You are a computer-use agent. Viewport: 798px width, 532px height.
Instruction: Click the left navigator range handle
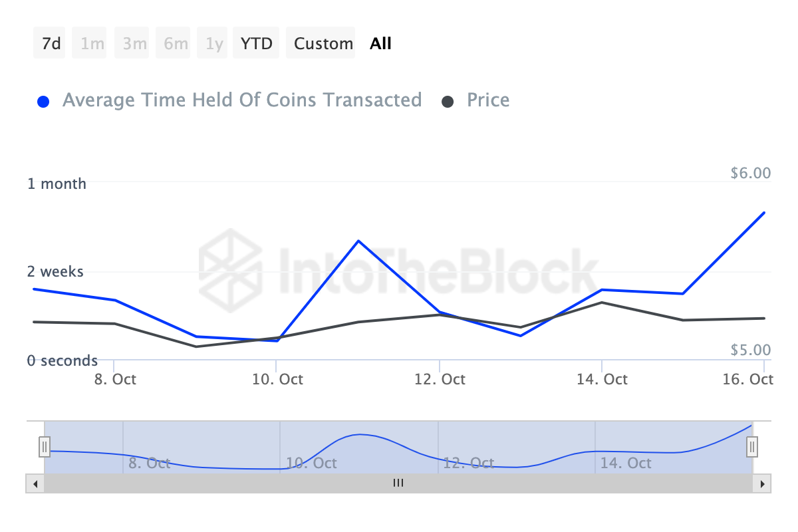click(45, 446)
